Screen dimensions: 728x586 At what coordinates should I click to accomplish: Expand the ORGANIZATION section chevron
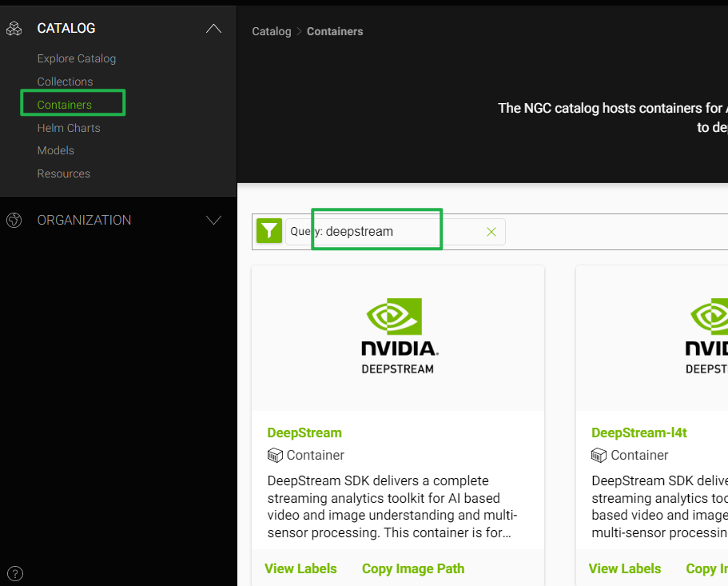click(213, 220)
